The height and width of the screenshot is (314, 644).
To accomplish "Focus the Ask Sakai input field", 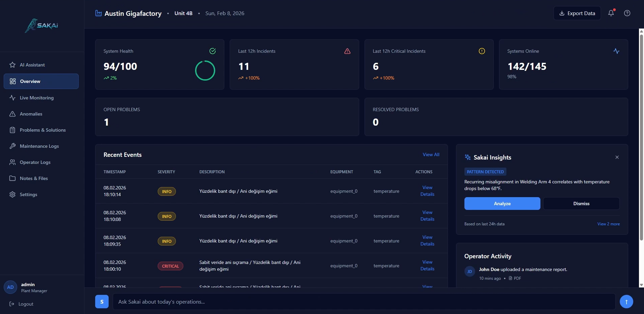I will 363,302.
